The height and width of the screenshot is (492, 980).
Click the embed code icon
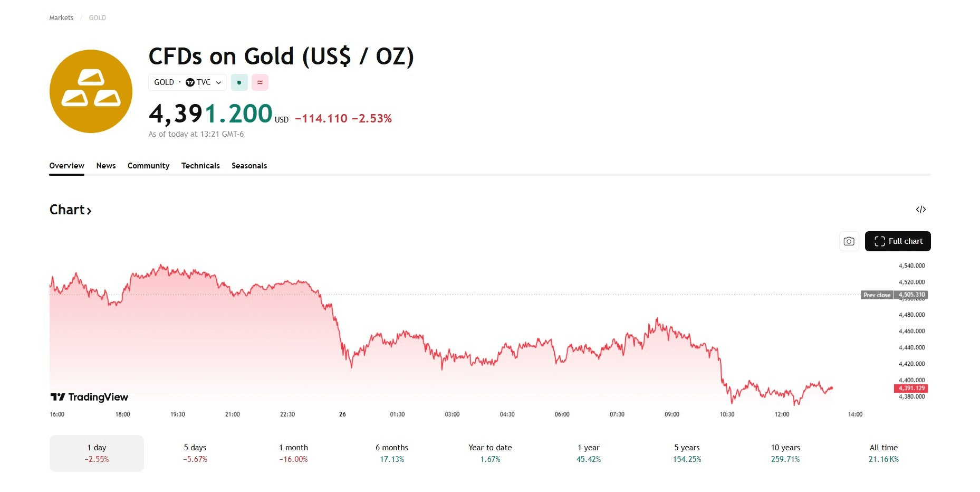coord(921,210)
